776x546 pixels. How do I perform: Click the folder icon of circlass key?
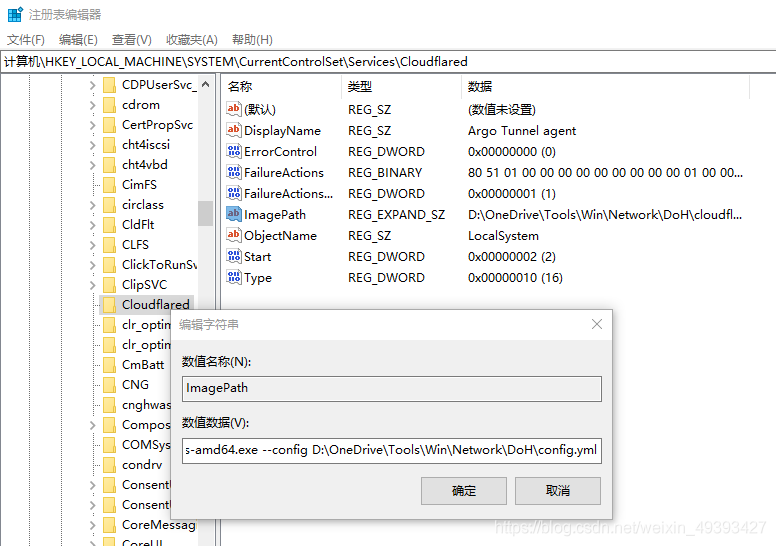point(110,204)
